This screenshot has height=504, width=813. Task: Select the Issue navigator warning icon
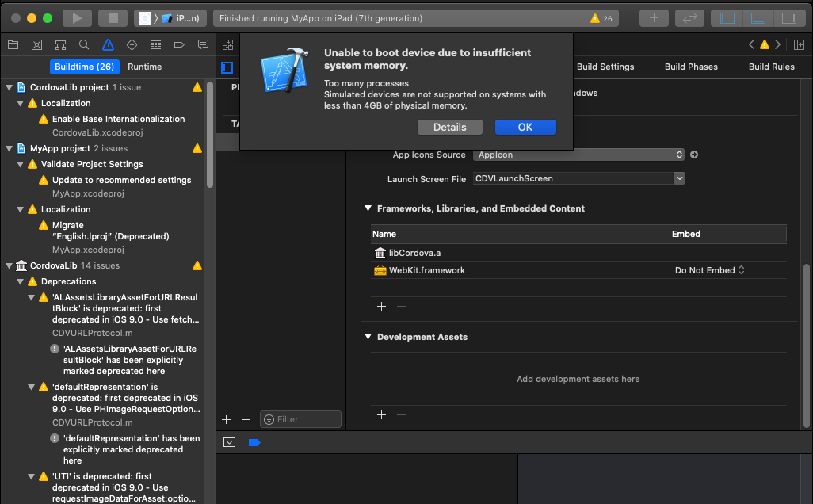pos(108,44)
